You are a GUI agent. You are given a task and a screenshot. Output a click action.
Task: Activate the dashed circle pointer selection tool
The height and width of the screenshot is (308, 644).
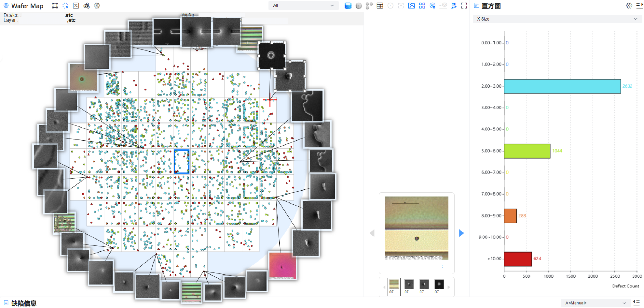point(65,6)
